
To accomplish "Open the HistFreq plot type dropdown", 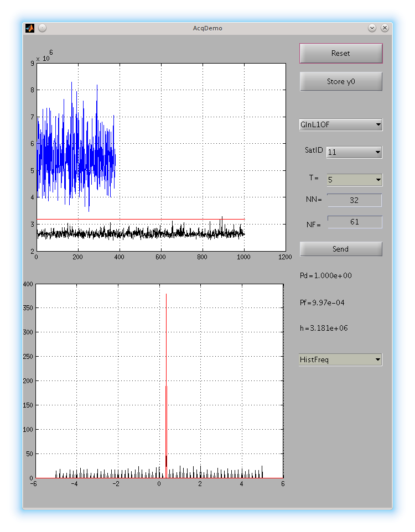I will pos(340,360).
